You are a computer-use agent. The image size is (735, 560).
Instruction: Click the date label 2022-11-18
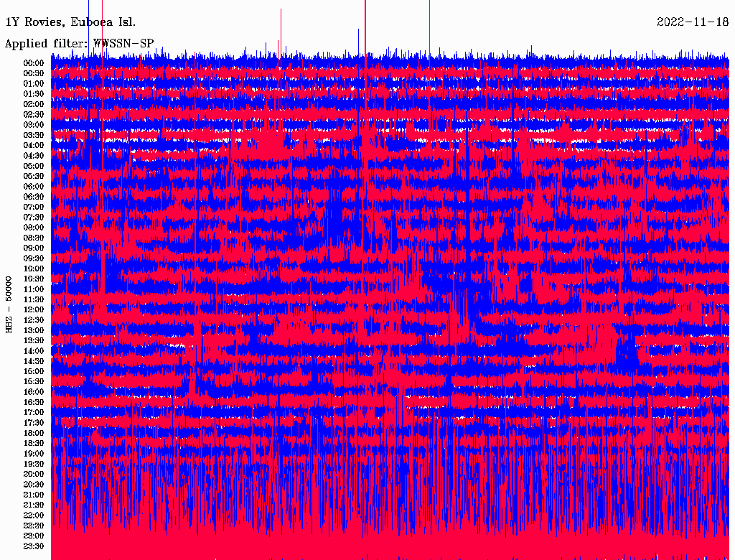(x=693, y=22)
